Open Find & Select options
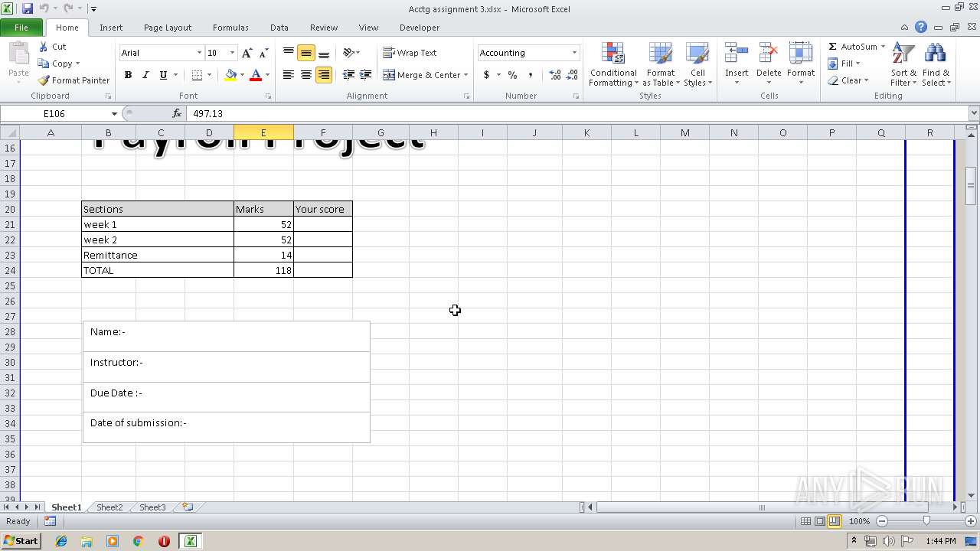980x551 pixels. pos(936,64)
